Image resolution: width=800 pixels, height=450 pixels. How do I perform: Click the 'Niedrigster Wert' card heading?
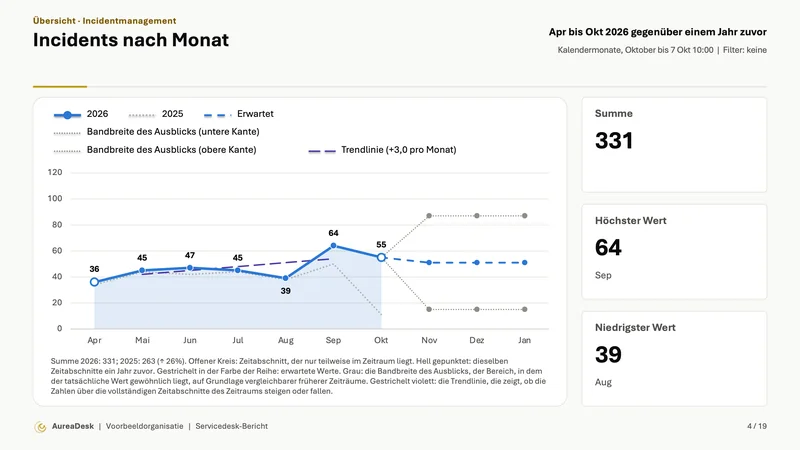(x=635, y=328)
